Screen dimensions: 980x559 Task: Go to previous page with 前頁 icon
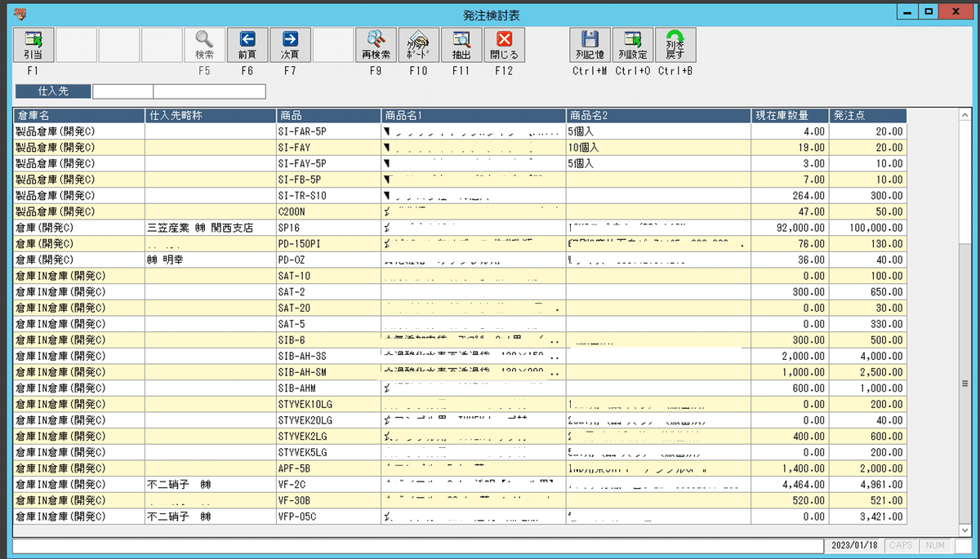(x=247, y=45)
